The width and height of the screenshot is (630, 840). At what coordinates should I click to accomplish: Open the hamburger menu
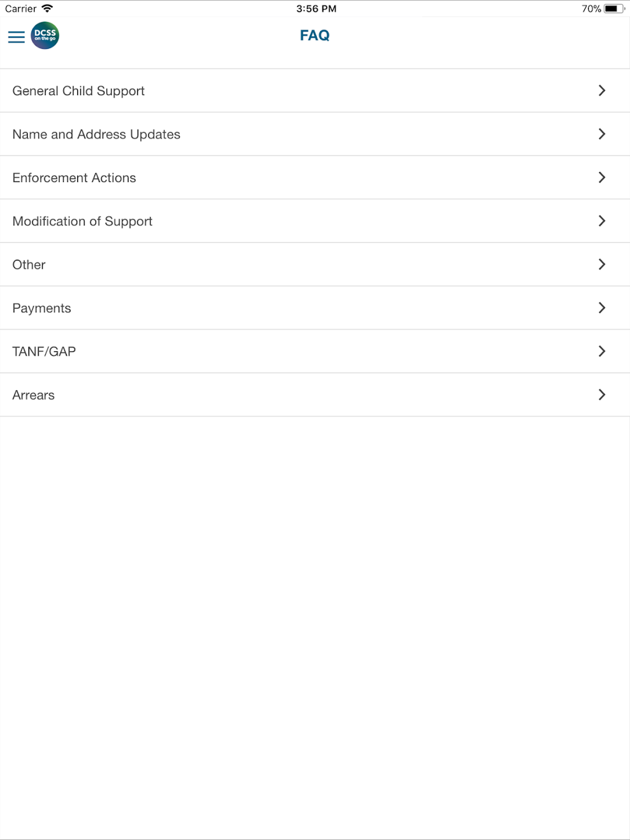[16, 37]
